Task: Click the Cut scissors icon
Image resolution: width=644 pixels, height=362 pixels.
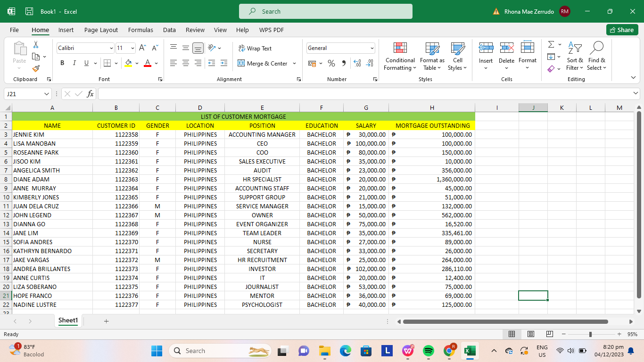Action: point(36,45)
